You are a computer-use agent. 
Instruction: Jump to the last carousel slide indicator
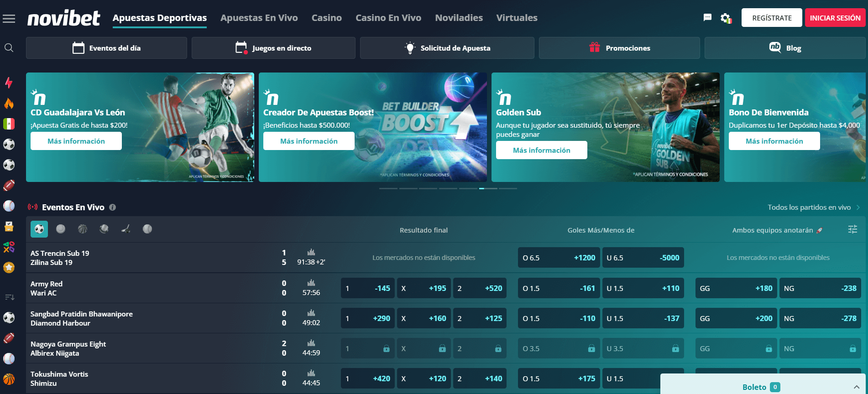click(508, 188)
